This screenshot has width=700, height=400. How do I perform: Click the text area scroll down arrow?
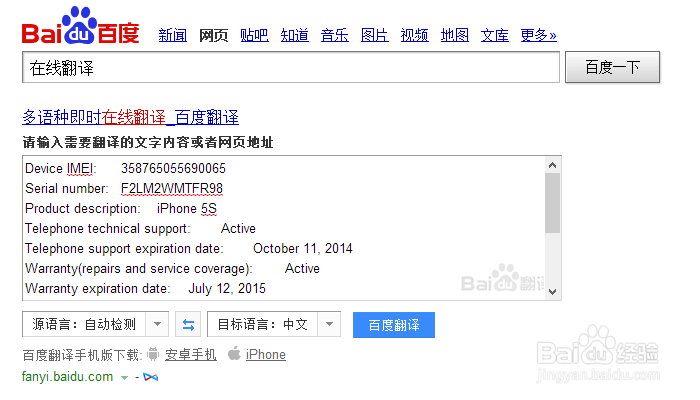tap(552, 292)
